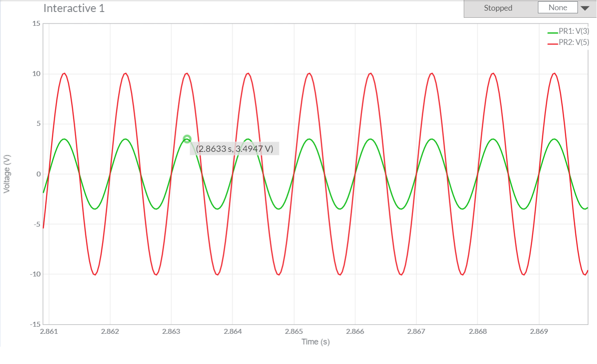Click the 2.867 time axis tick

pyautogui.click(x=416, y=331)
